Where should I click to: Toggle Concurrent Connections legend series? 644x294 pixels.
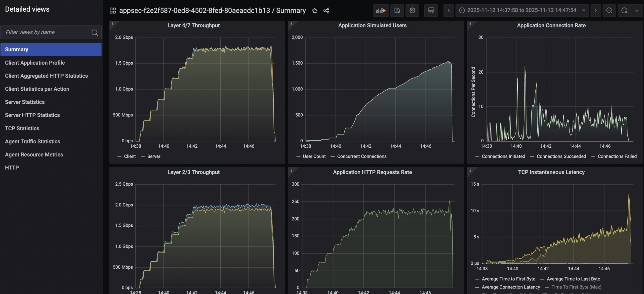361,156
